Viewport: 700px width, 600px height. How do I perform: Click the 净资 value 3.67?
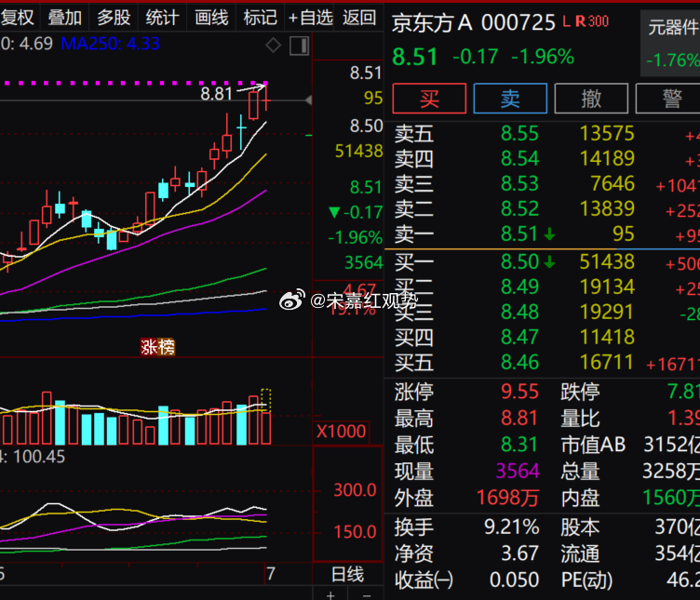click(x=520, y=553)
